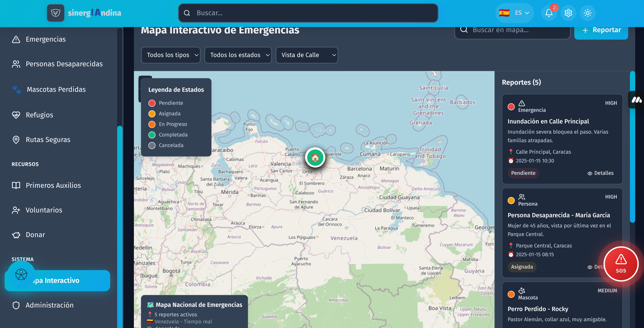Click the red Pendiente legend swatch
The height and width of the screenshot is (328, 644).
click(152, 103)
